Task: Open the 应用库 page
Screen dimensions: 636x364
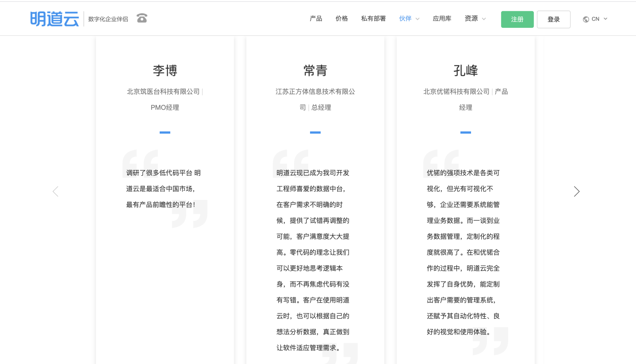Action: [x=442, y=19]
